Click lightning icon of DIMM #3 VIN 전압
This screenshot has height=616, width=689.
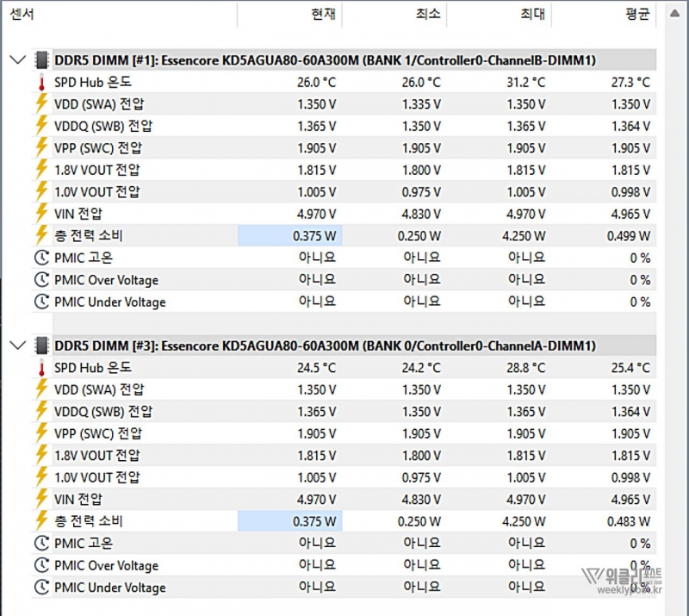pos(41,500)
